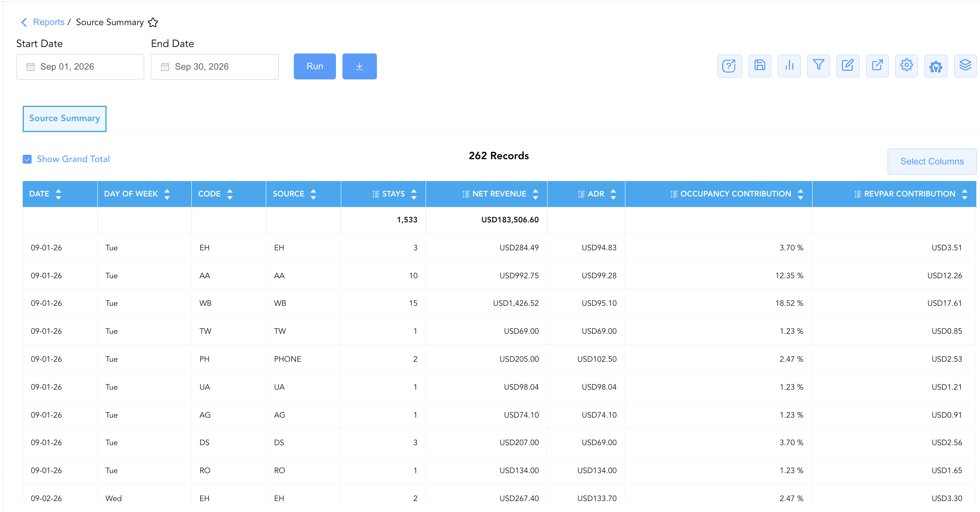Screen dimensions: 980x512
Task: Click the export external-link icon
Action: [x=877, y=66]
